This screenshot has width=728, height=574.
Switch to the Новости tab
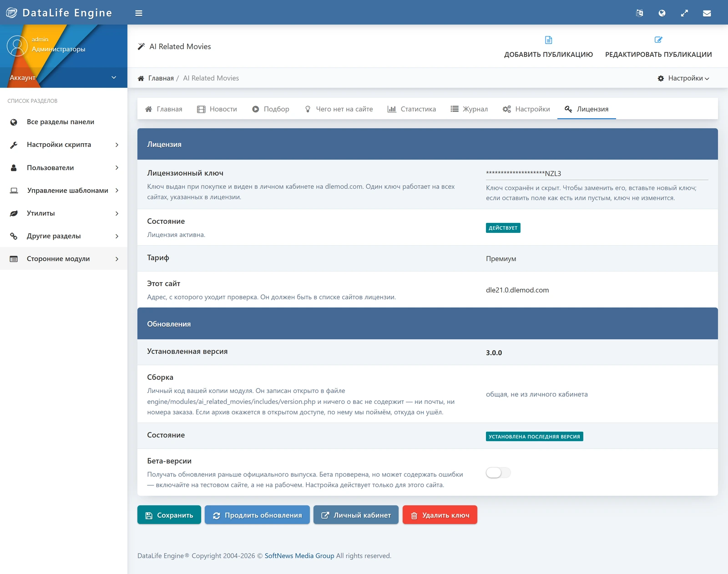[217, 109]
